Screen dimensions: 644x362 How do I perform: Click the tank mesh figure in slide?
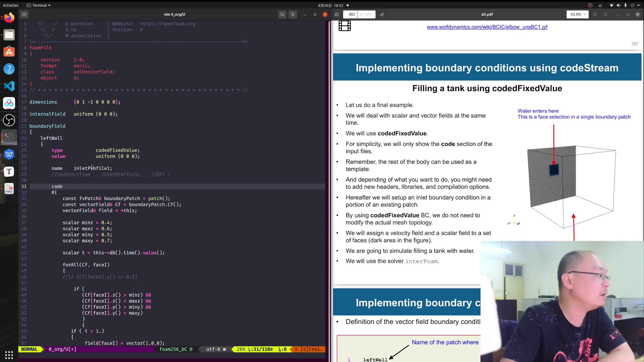[x=571, y=187]
